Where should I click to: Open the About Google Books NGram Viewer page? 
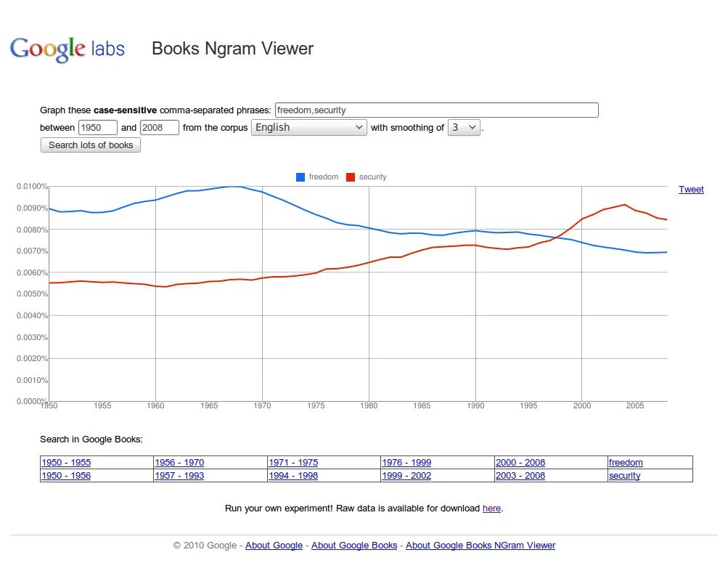click(480, 545)
